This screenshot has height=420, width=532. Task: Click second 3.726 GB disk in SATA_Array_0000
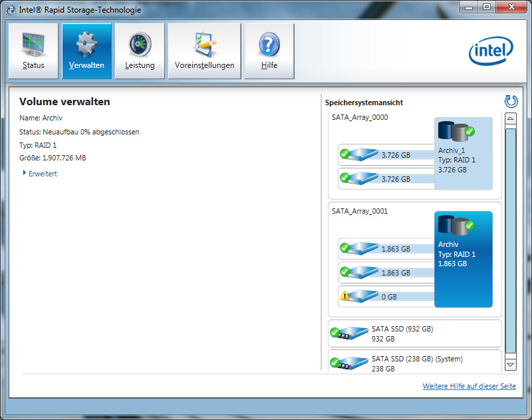click(386, 178)
